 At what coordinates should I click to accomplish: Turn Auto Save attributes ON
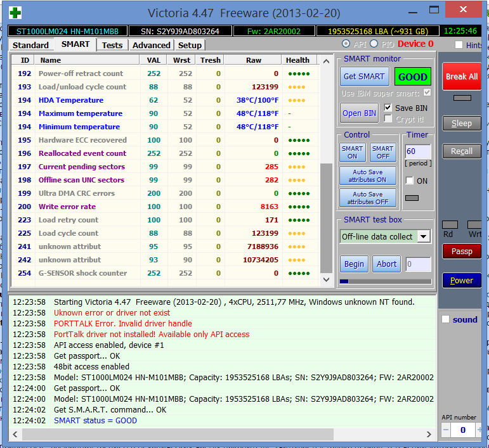368,176
